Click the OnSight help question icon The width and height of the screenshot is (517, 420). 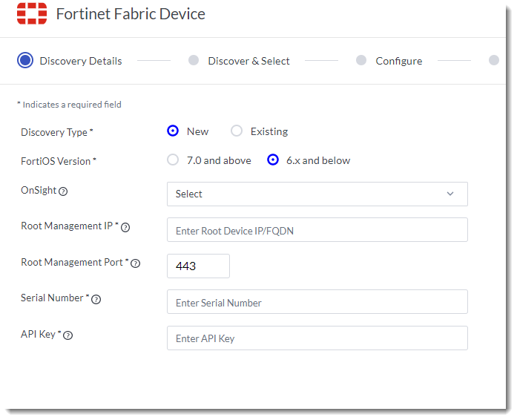point(63,191)
